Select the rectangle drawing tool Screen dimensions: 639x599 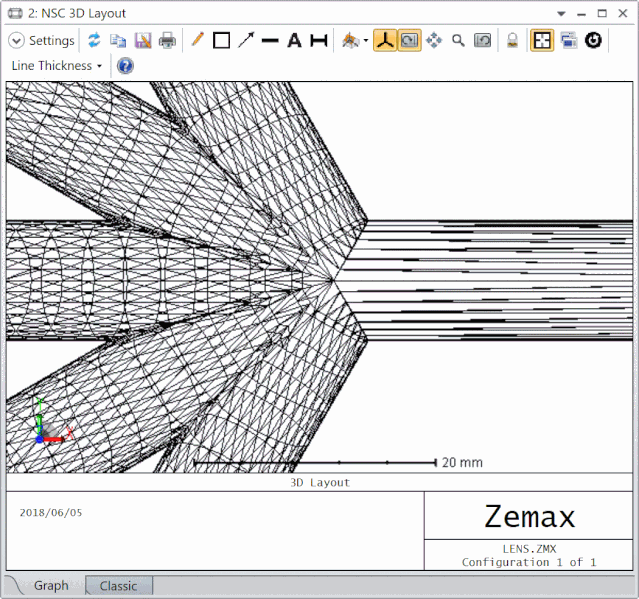click(x=221, y=40)
